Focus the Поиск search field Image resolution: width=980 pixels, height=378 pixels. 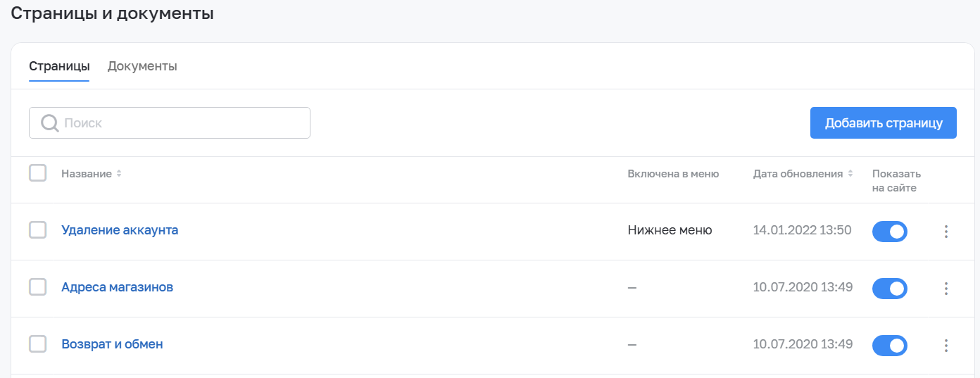click(183, 123)
